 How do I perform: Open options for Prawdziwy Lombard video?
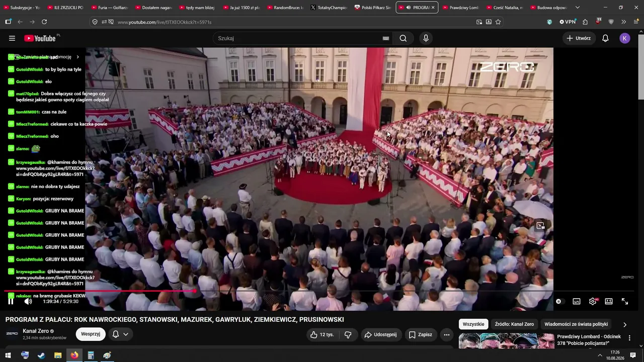(x=629, y=338)
